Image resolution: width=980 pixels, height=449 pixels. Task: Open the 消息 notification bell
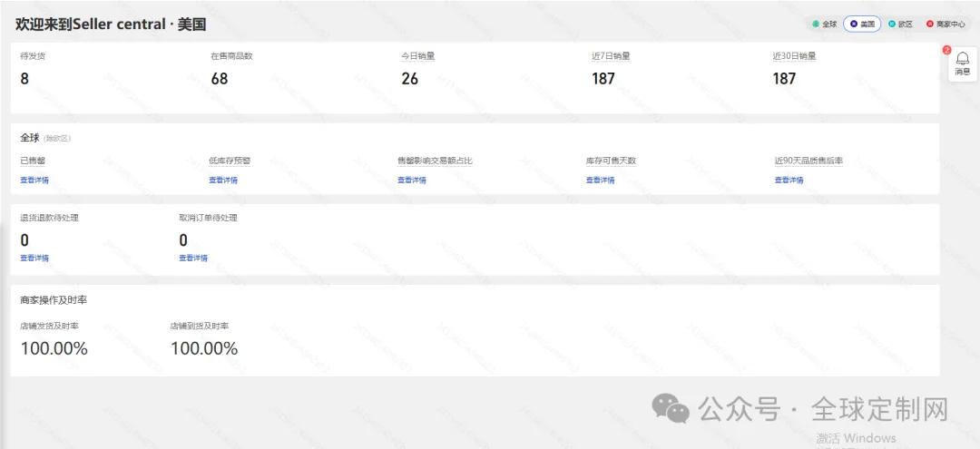[x=963, y=63]
